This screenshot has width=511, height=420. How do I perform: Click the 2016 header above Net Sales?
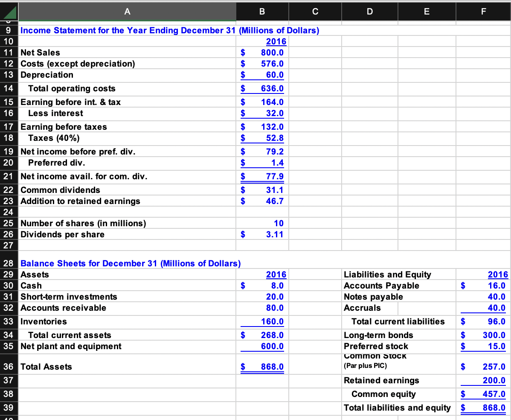(x=262, y=41)
